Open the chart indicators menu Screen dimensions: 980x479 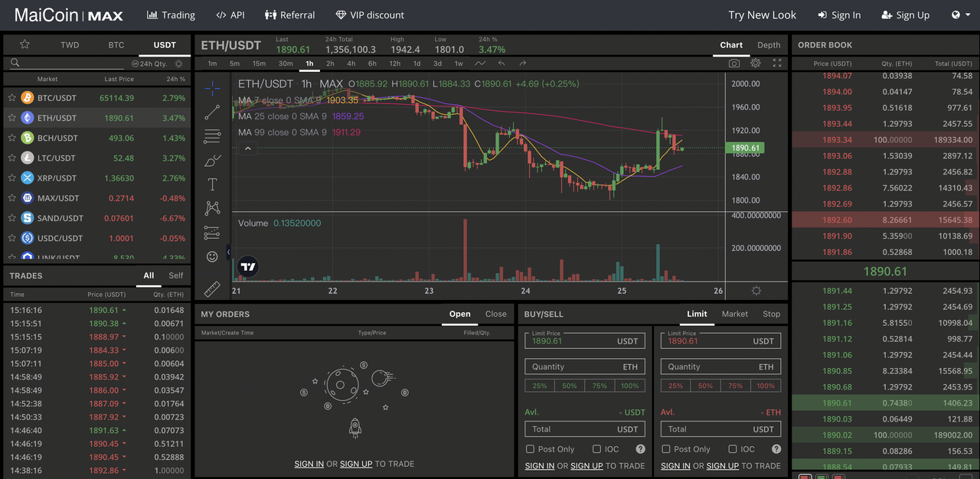click(480, 64)
